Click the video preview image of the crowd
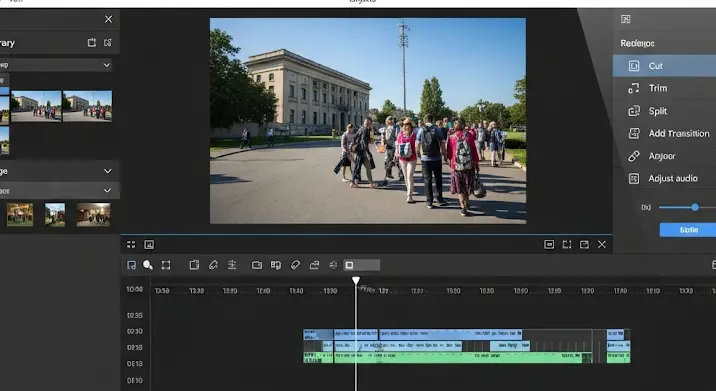Screen dimensions: 716x391 point(368,121)
